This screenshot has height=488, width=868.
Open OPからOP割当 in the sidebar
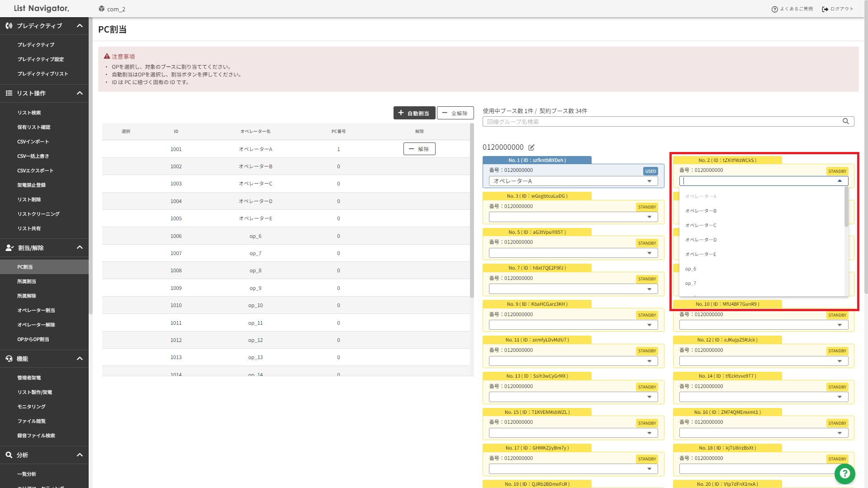(x=44, y=339)
